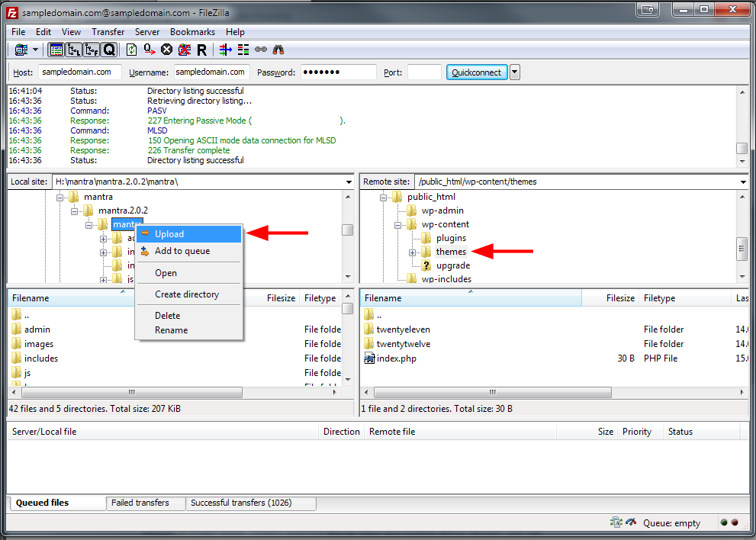Focus the Password input field
Screen dimensions: 756x540
(339, 72)
